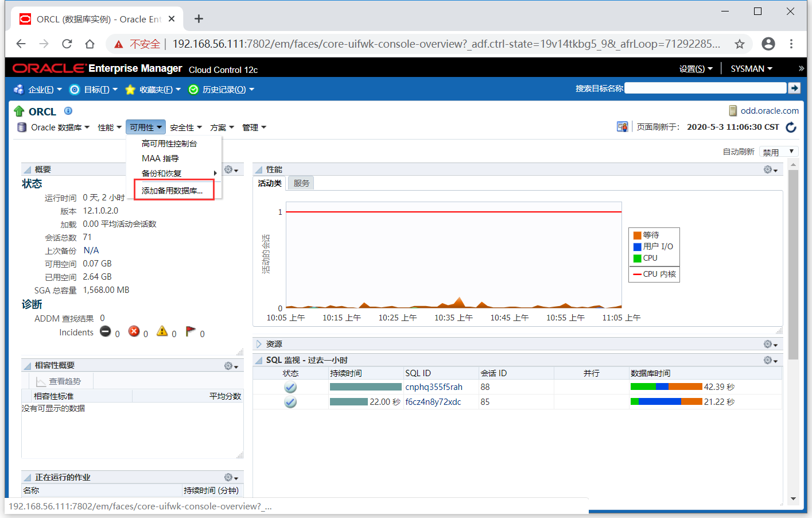
Task: Switch to the 活动类 tab
Action: [x=270, y=183]
